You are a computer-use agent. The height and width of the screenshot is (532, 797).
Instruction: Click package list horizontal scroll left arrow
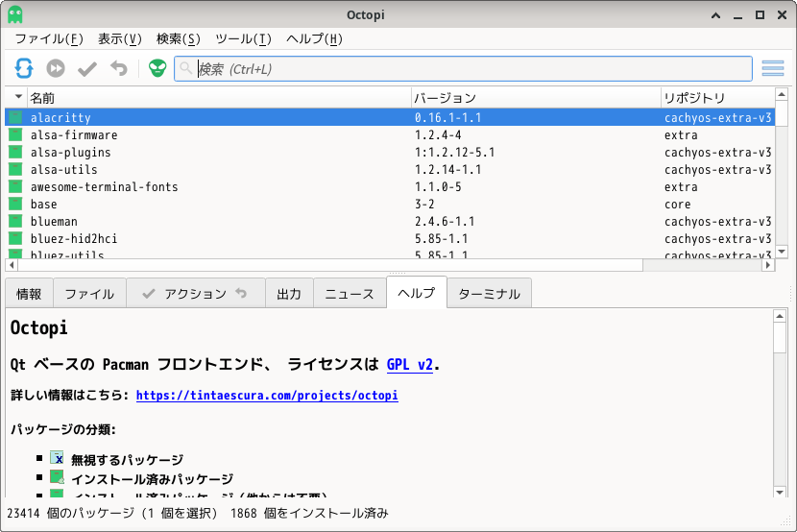12,265
